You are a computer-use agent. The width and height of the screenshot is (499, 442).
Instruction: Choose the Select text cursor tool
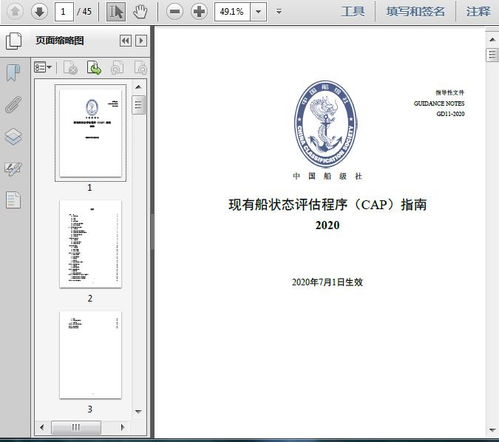tap(116, 12)
